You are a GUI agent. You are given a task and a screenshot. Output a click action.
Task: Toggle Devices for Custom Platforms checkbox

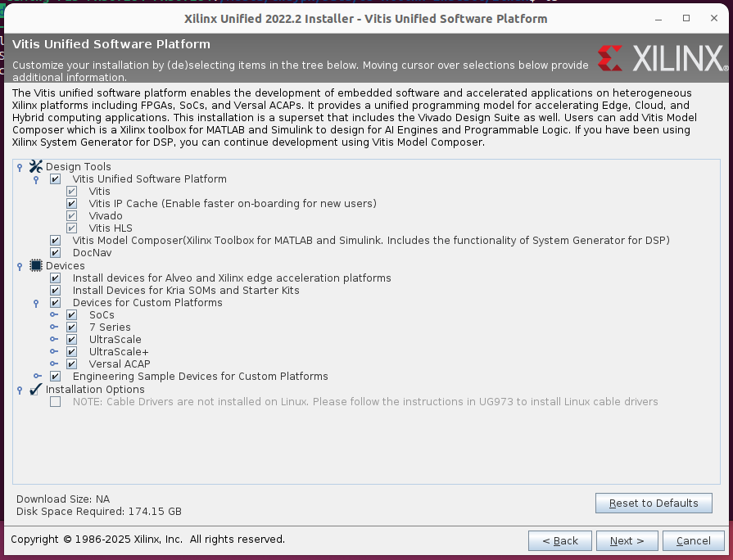coord(55,302)
